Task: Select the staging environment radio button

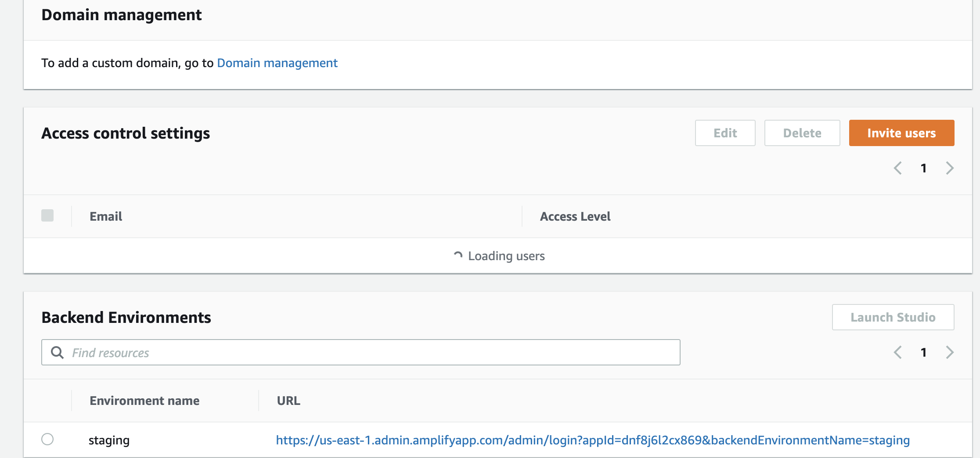Action: tap(48, 439)
